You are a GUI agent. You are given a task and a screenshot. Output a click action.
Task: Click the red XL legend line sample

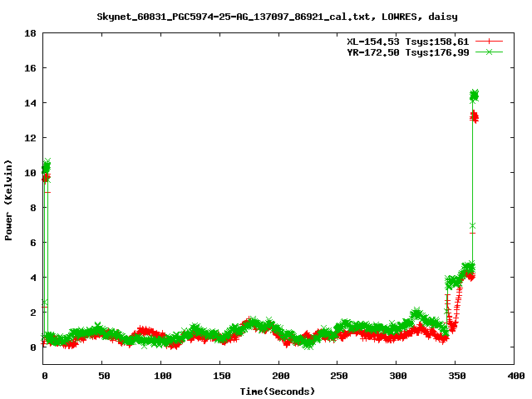click(x=489, y=42)
